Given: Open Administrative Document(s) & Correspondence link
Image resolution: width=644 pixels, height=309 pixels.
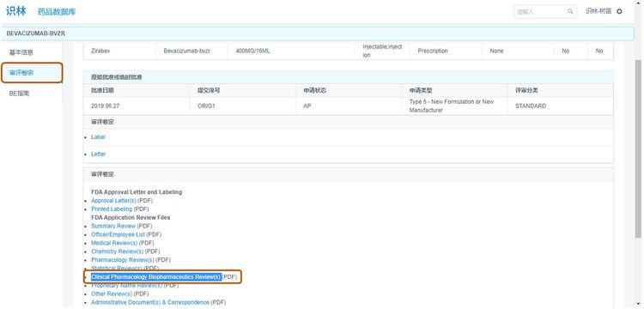Looking at the screenshot, I should (150, 302).
